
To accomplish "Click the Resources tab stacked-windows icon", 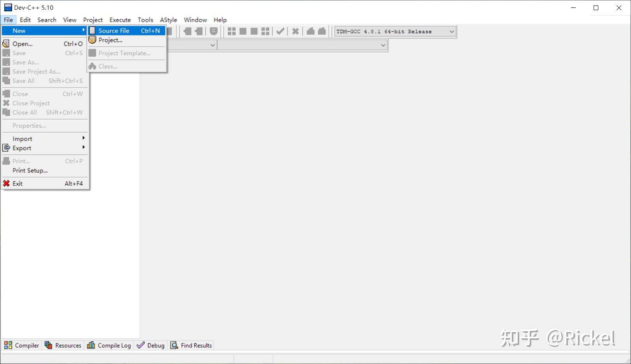I will (48, 345).
